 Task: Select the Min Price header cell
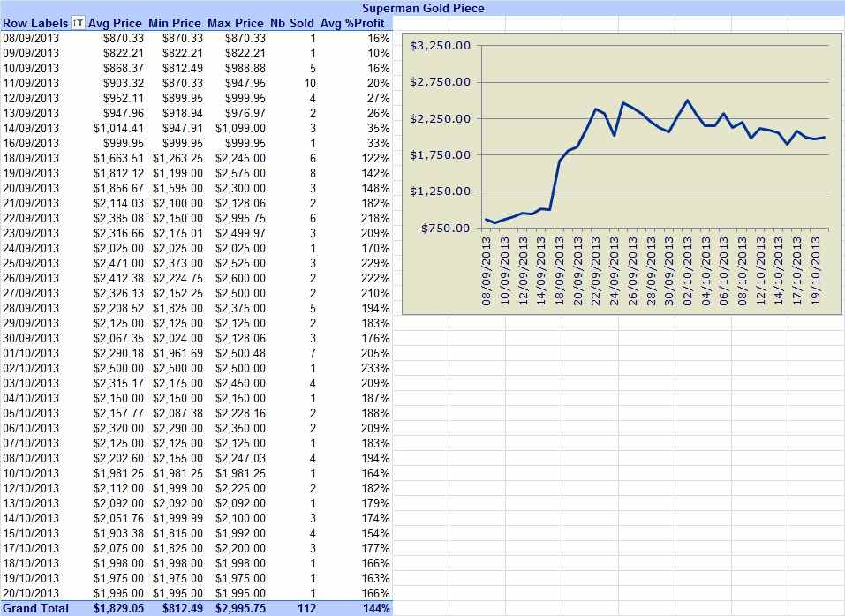(x=175, y=23)
